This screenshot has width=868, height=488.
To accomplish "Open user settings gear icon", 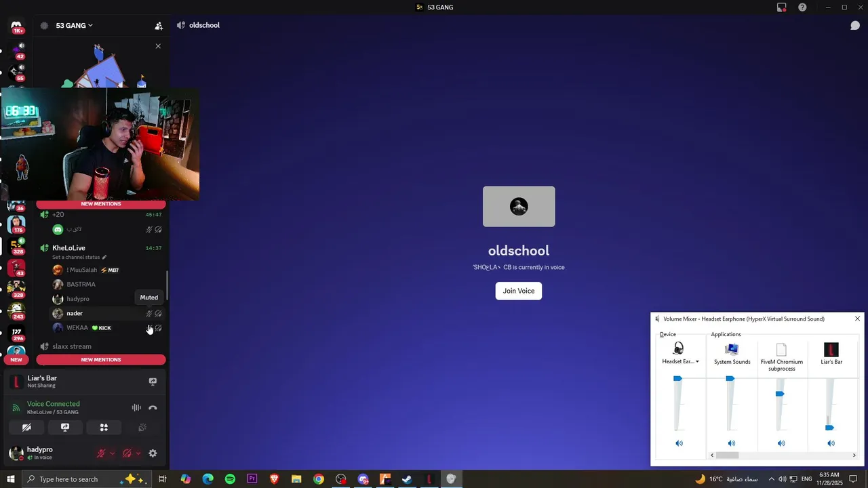I will [x=153, y=453].
